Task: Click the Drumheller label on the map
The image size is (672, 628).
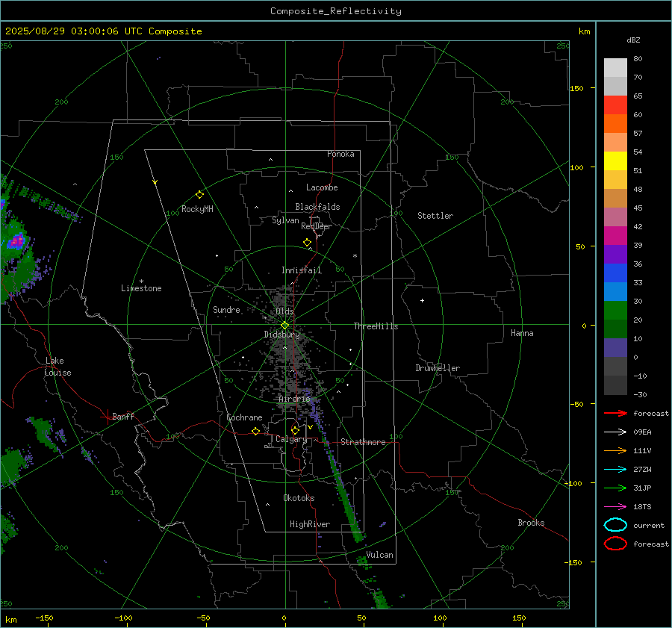Action: (x=438, y=368)
